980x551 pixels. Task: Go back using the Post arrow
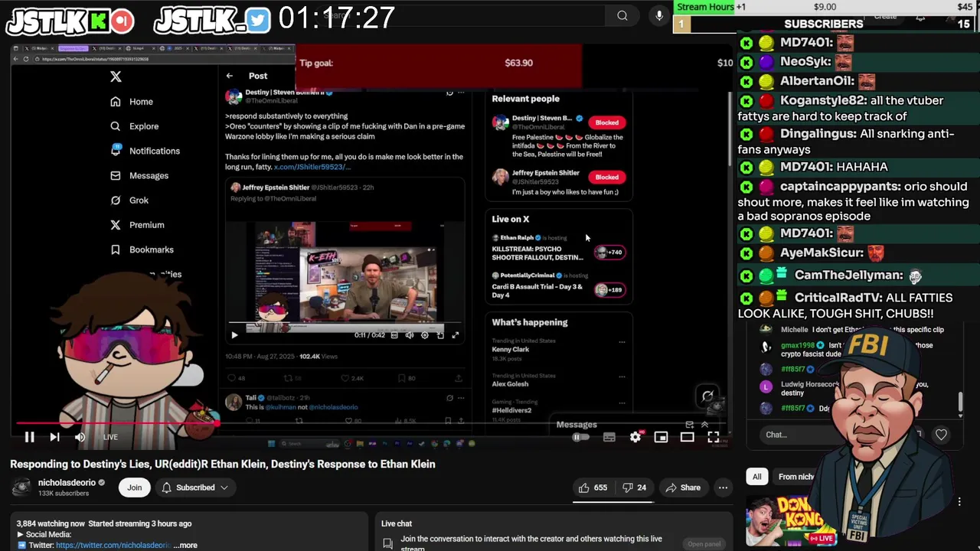tap(230, 76)
